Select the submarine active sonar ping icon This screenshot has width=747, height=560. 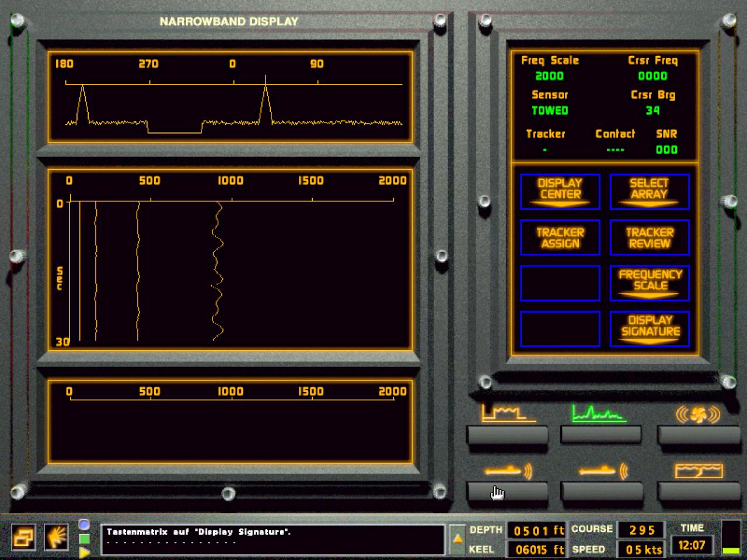(x=508, y=470)
